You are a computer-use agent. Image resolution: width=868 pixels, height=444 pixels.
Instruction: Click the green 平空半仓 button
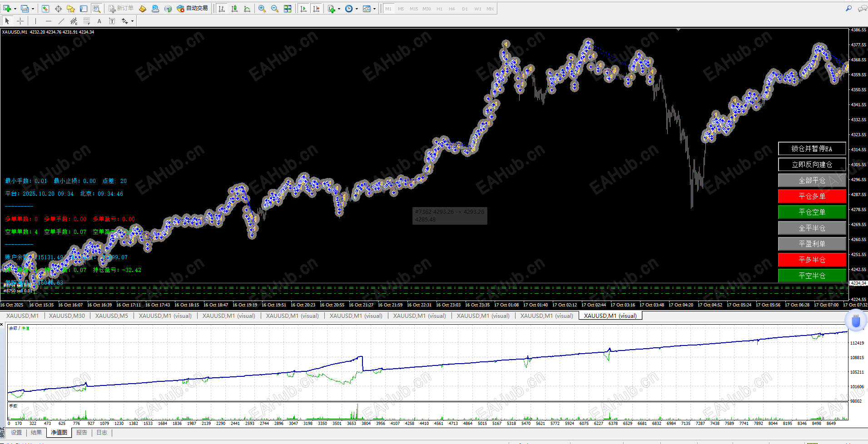pos(812,276)
